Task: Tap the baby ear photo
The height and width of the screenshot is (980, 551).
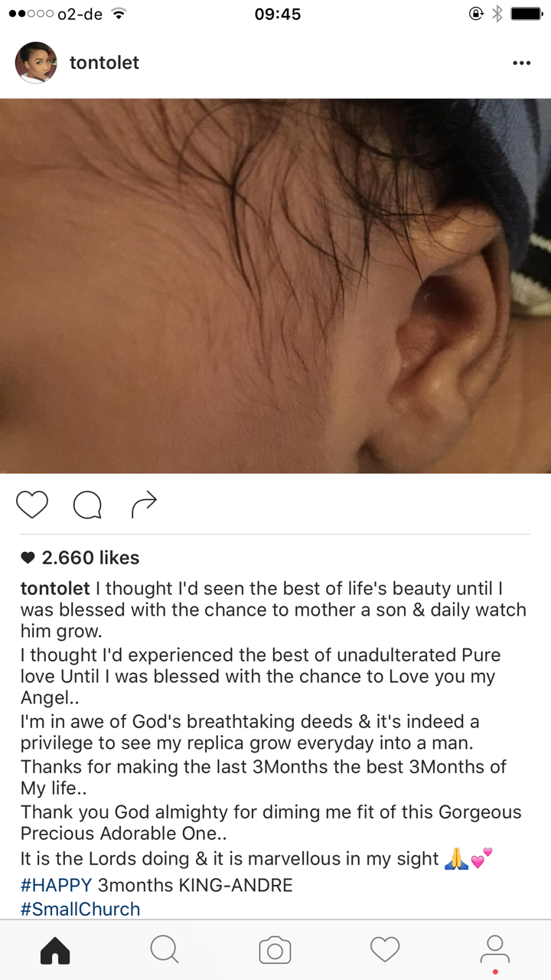Action: pos(275,286)
